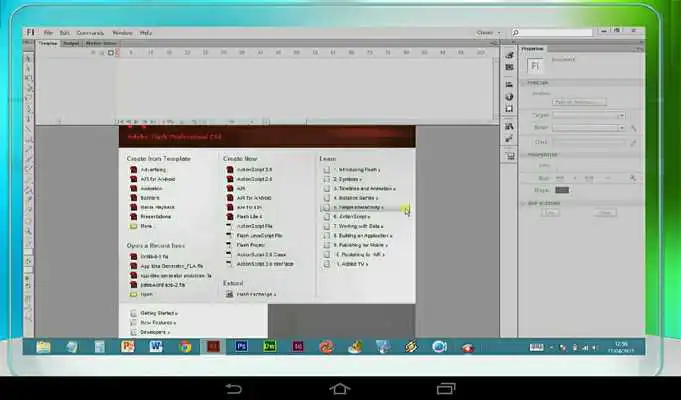Tap the Android back navigation button

(x=233, y=388)
